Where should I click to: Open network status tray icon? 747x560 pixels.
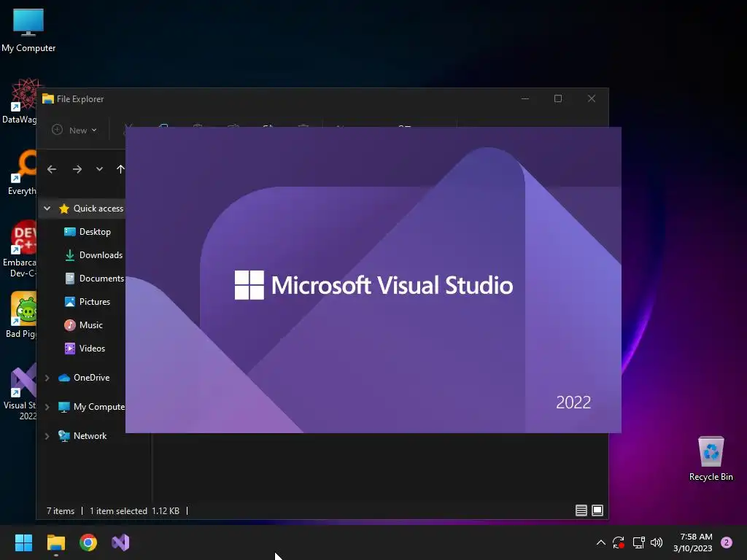click(x=638, y=542)
